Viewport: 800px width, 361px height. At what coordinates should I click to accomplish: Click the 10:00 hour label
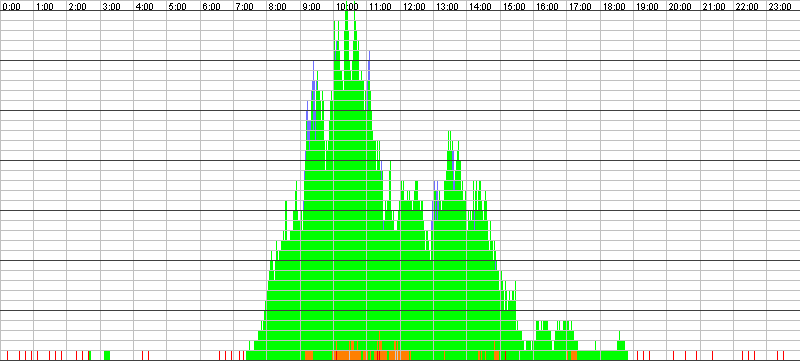pyautogui.click(x=346, y=8)
